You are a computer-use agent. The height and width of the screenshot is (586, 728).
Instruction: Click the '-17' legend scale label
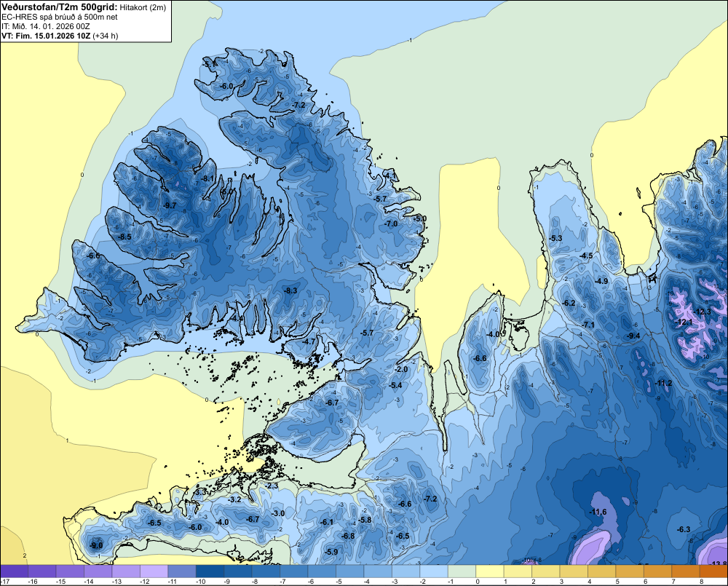tap(5, 582)
